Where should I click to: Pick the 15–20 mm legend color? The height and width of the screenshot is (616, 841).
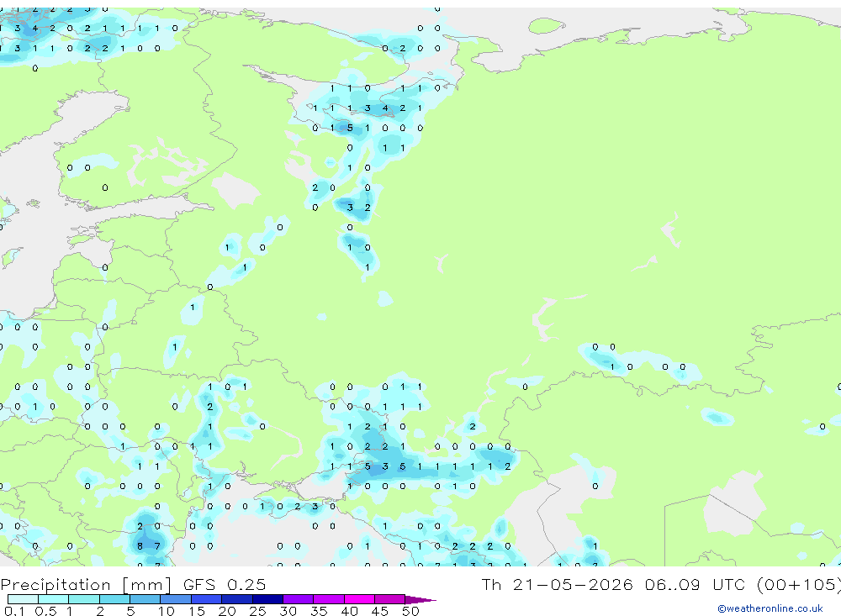coord(207,599)
